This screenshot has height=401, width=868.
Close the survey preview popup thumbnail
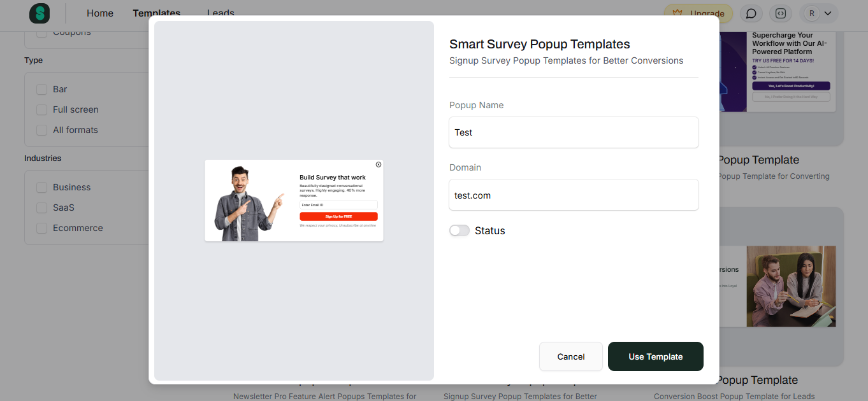click(x=378, y=164)
